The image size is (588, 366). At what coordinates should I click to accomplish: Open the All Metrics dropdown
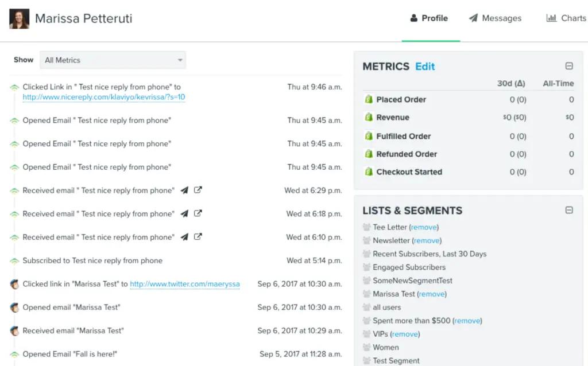point(113,60)
